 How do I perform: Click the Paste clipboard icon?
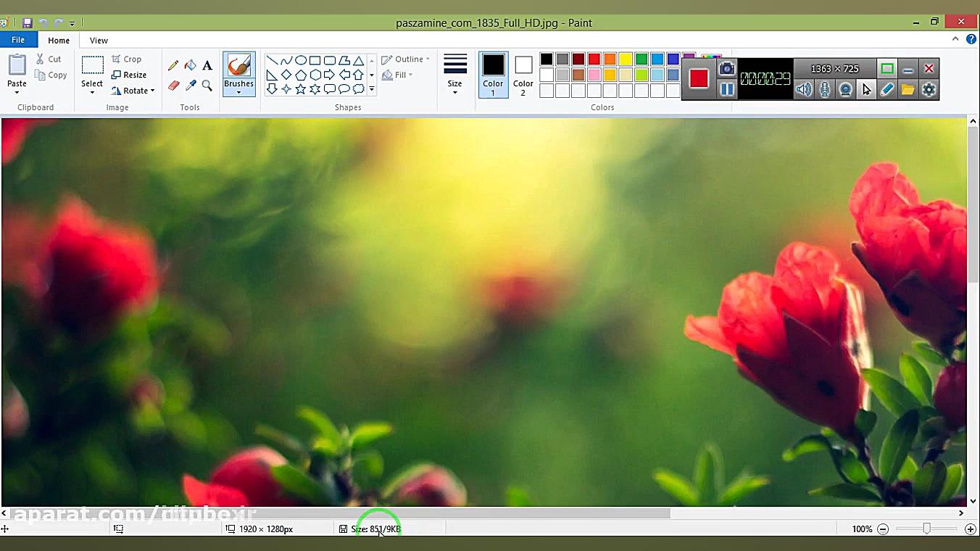[x=17, y=65]
